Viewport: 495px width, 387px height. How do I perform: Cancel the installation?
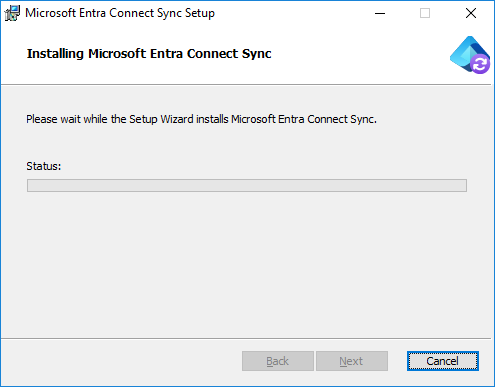[443, 361]
